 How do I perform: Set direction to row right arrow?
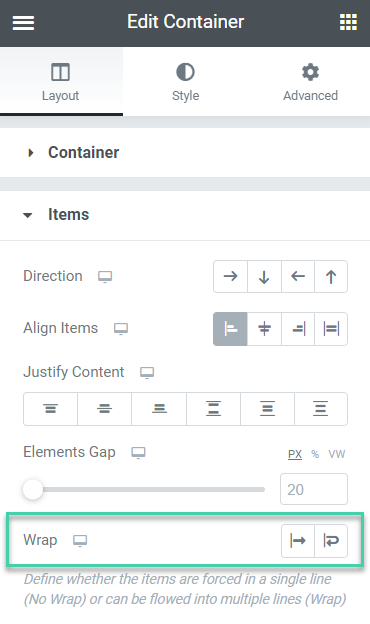pos(230,276)
